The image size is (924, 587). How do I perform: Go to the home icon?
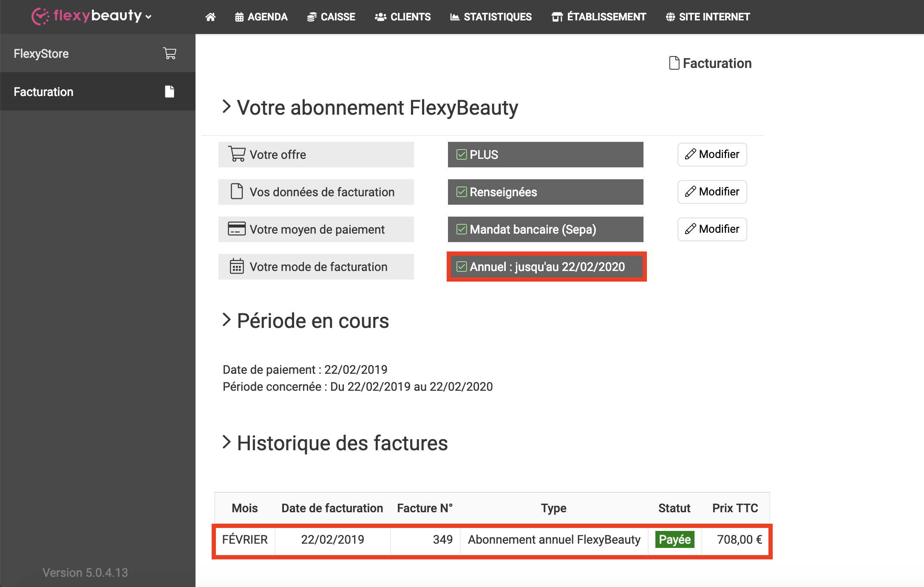point(210,17)
